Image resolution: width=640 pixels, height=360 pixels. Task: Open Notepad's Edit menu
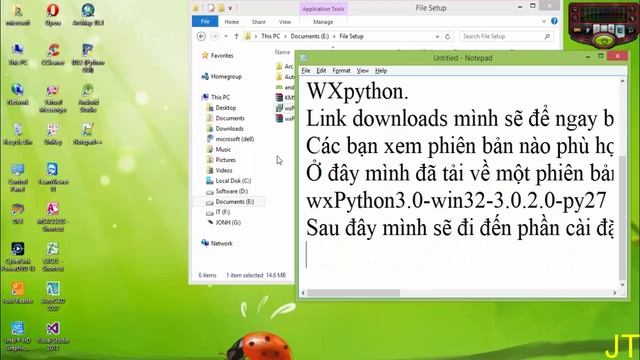point(321,71)
